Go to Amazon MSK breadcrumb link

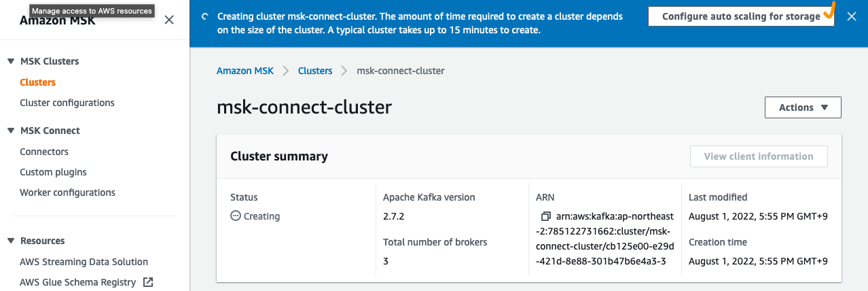(245, 71)
